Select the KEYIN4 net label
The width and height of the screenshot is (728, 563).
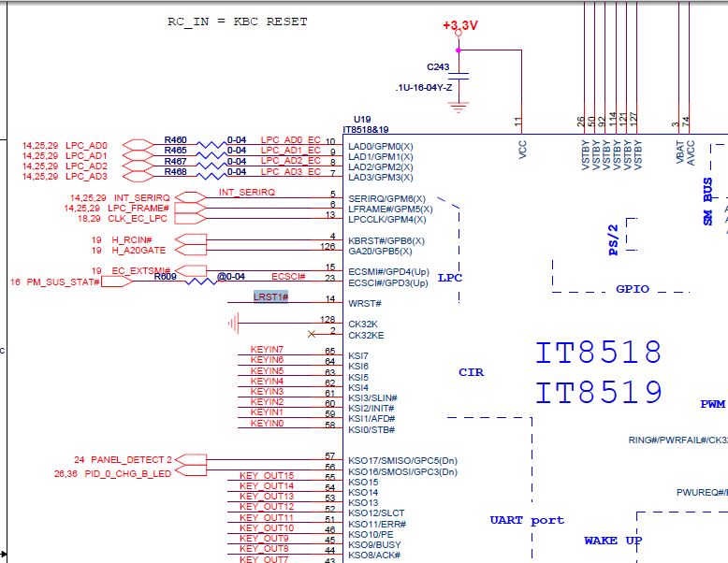(x=267, y=381)
